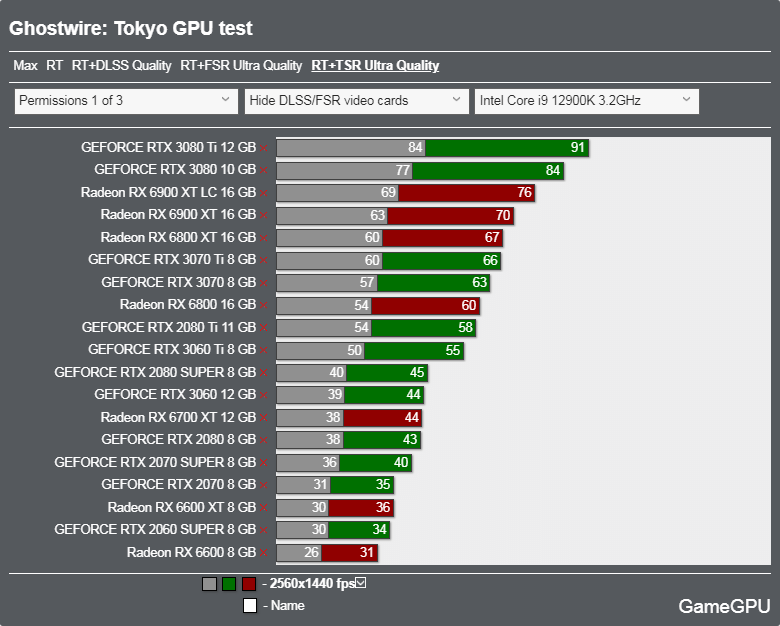Screen dimensions: 780x626
Task: Click the Radeon RX 6800 16 GB label
Action: (188, 305)
